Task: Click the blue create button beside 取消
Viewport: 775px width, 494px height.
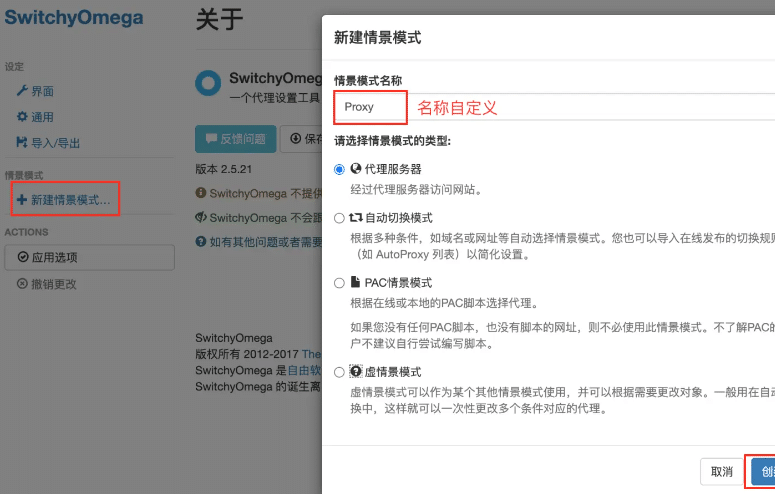Action: pos(763,472)
